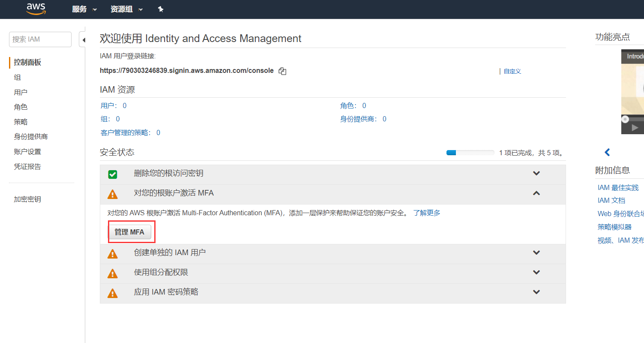Click the 创建单独的 IAM 用户 row title
Screen dimensions: 644x343
170,253
